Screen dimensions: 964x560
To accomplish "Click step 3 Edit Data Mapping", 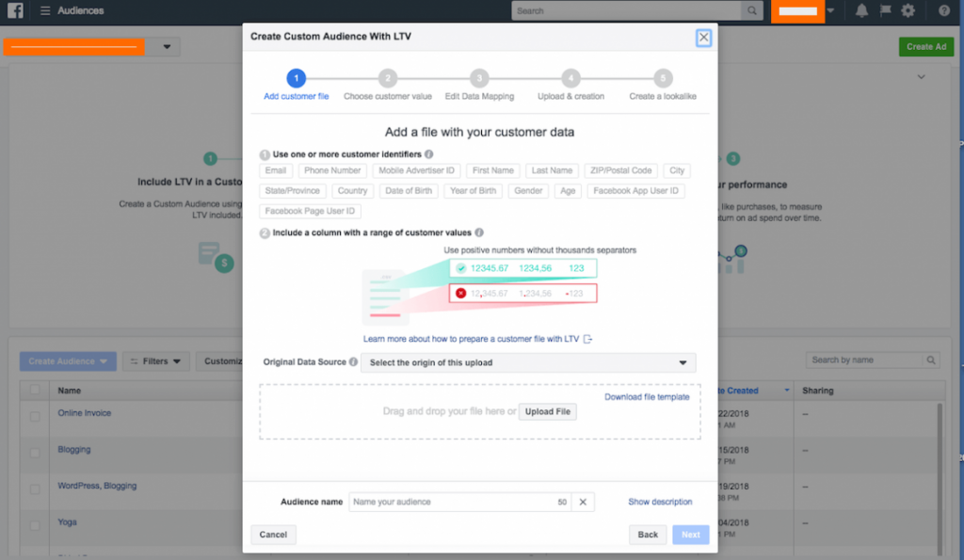I will pyautogui.click(x=479, y=78).
